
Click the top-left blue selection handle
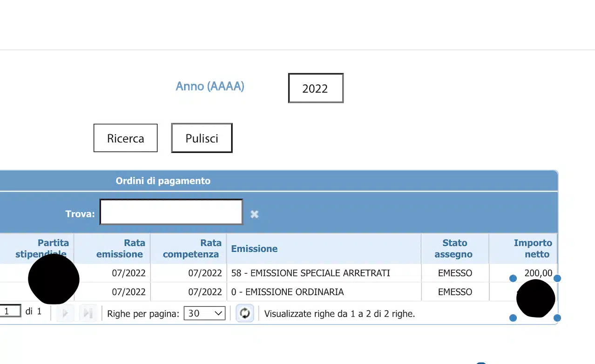[x=513, y=278]
